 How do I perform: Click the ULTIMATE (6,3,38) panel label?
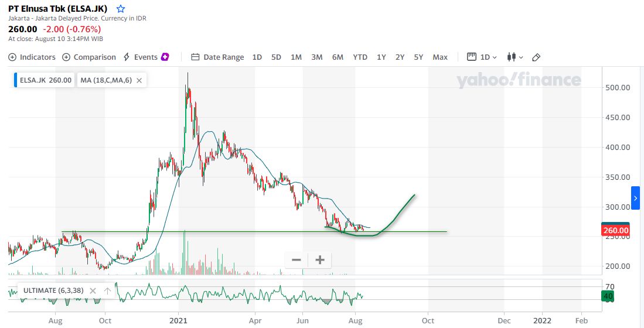53,291
